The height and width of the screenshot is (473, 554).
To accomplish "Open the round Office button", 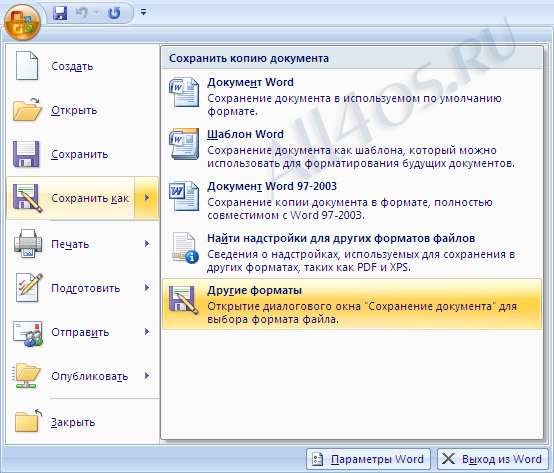I will (22, 22).
